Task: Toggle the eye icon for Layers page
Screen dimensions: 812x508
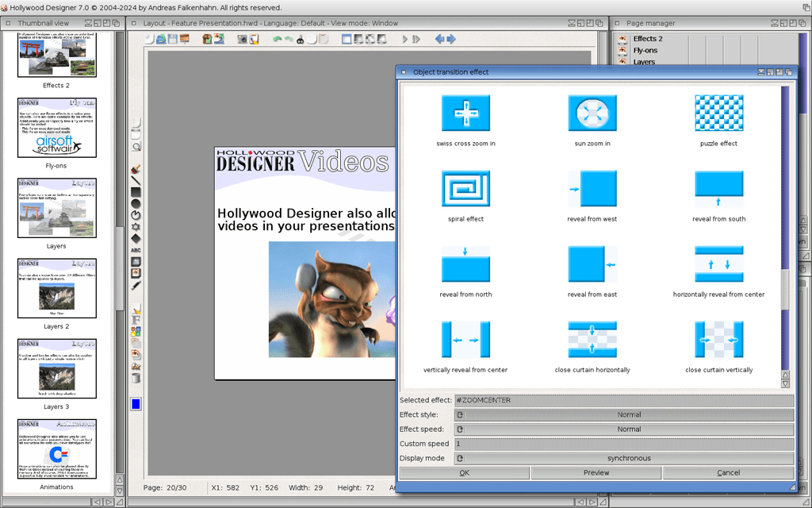Action: (622, 61)
